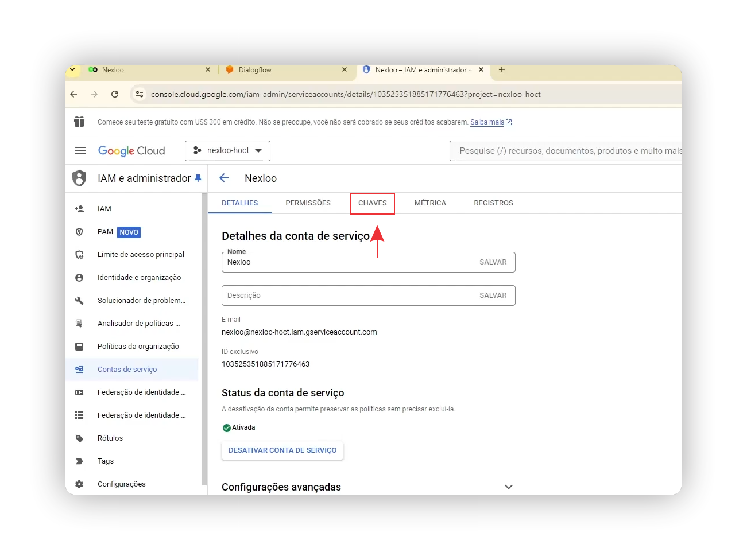Open Analisador de políticas item
This screenshot has height=560, width=747.
pyautogui.click(x=138, y=324)
